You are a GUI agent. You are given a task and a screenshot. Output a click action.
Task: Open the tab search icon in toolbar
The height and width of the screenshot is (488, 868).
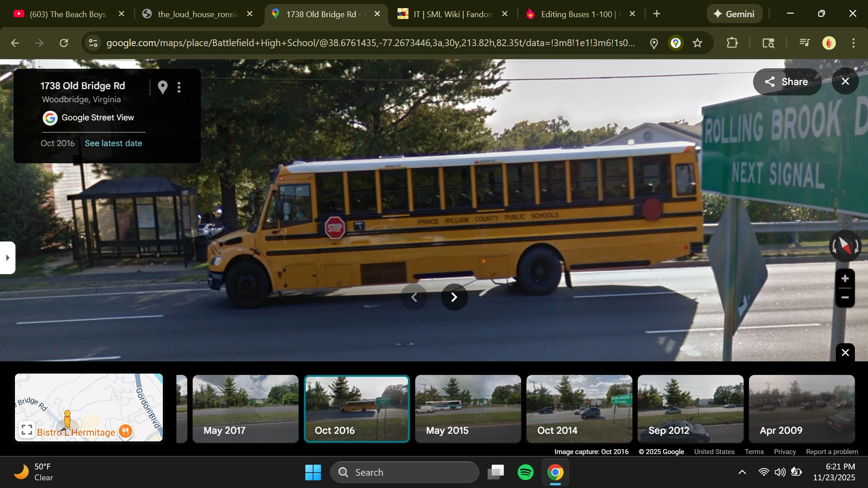tap(768, 43)
